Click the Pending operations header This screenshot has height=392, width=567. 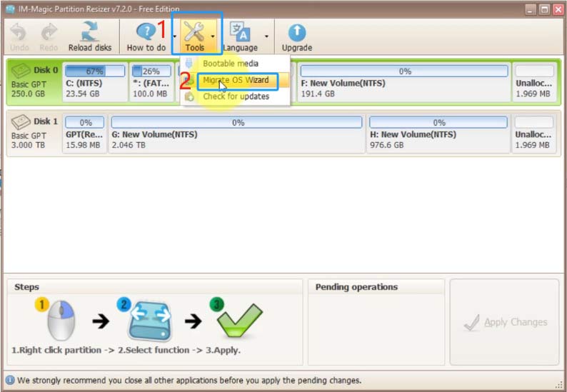tap(356, 287)
